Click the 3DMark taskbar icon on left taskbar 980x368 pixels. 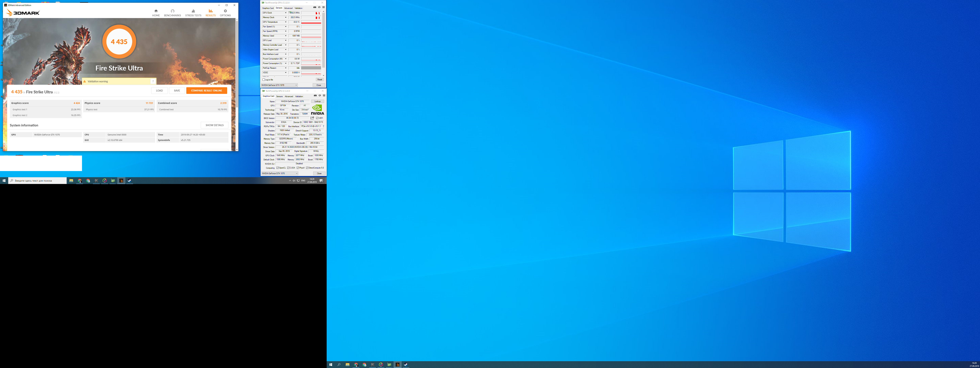(121, 181)
